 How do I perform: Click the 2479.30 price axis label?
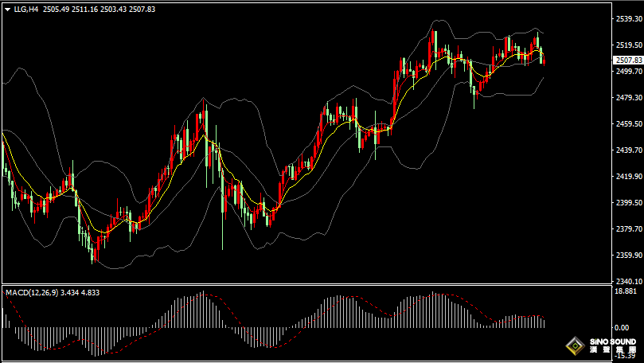click(x=627, y=97)
